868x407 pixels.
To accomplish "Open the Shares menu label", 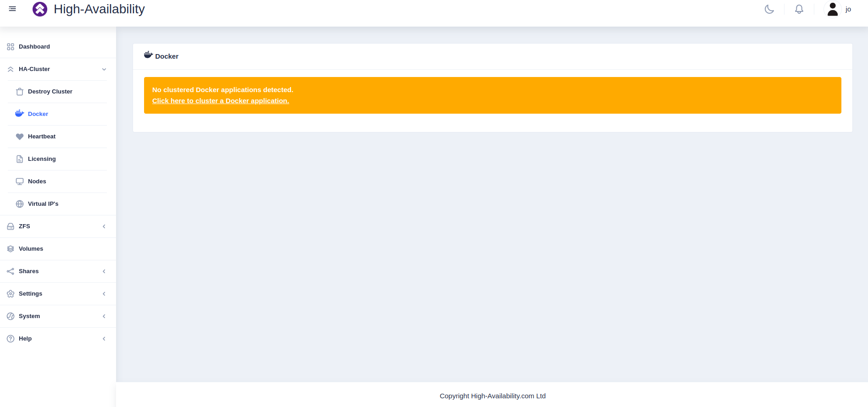I will pyautogui.click(x=28, y=271).
